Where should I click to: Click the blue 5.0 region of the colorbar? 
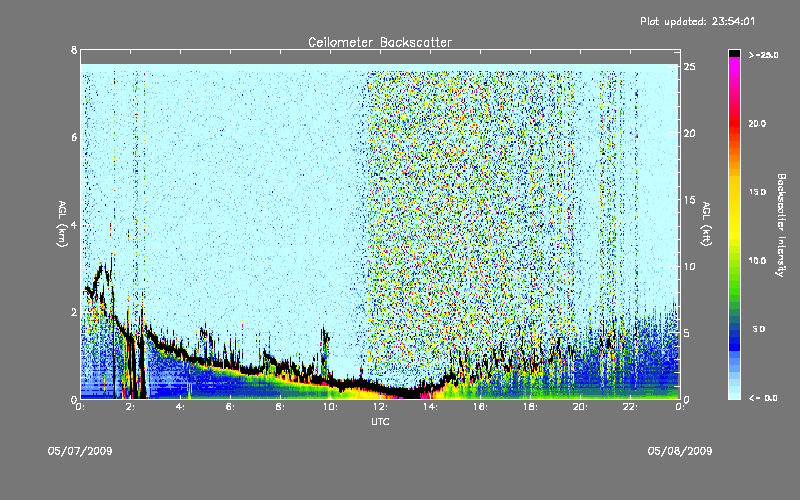734,331
